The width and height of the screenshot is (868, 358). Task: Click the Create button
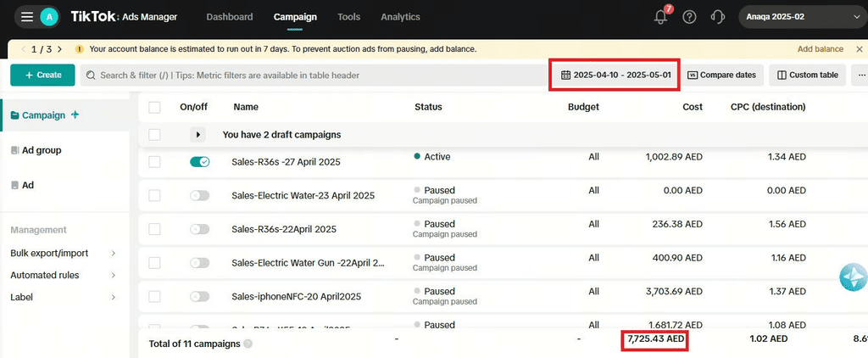coord(42,75)
